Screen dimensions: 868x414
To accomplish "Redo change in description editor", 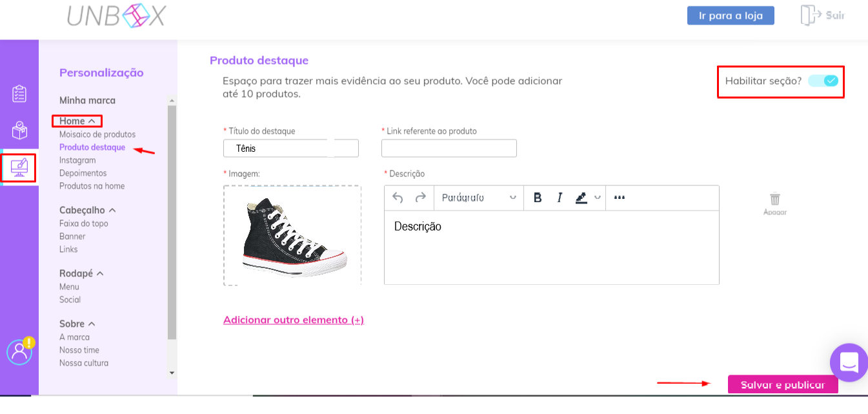I will pos(420,198).
